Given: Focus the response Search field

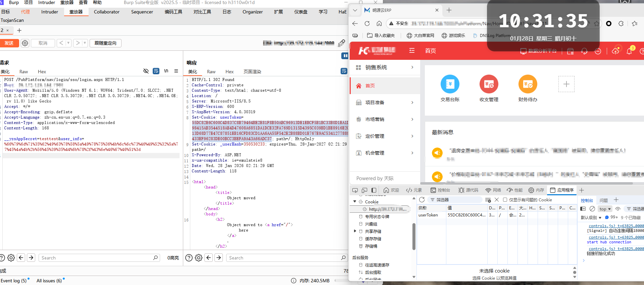Looking at the screenshot, I should 288,258.
